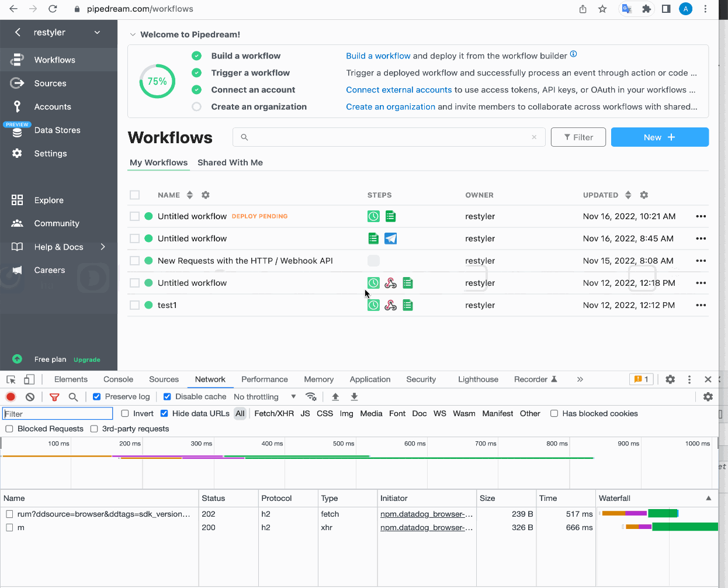This screenshot has width=728, height=588.
Task: Switch to Shared With Me tab
Action: (230, 162)
